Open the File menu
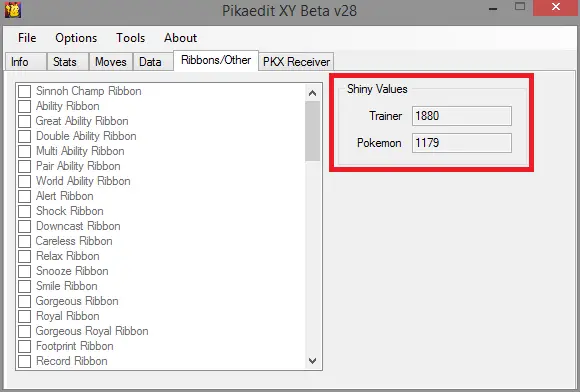Screen dimensions: 580x392 click(27, 38)
